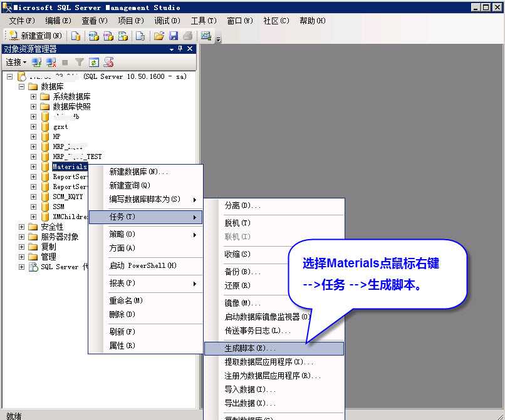Choose 新建数据库(N)... from the context menu
This screenshot has width=505, height=420.
(x=146, y=172)
